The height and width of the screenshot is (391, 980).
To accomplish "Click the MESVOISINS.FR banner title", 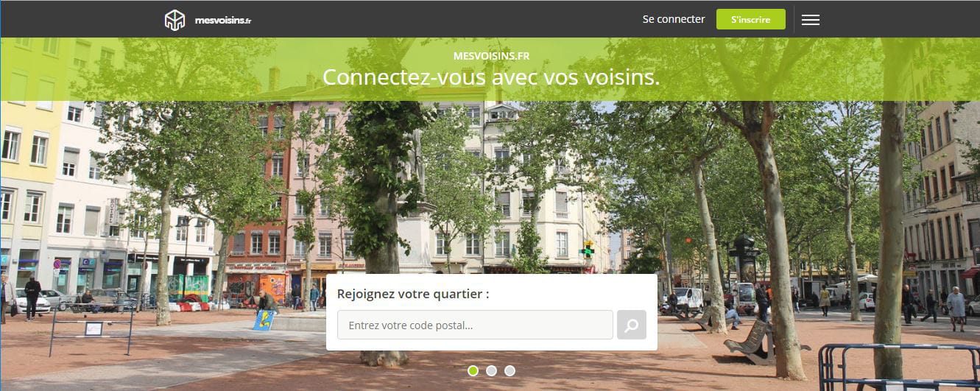I will click(x=491, y=56).
